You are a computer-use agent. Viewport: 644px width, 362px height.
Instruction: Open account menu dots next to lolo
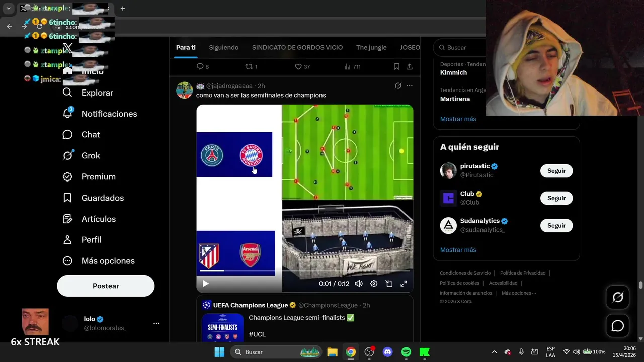click(156, 323)
